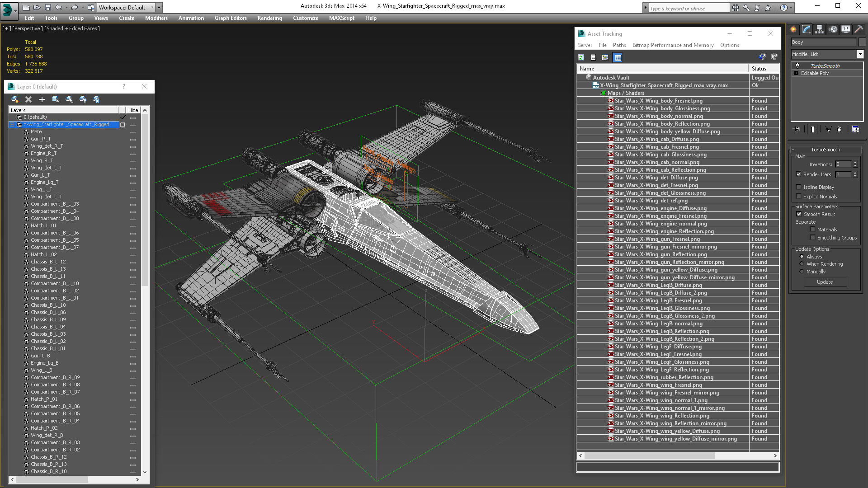This screenshot has height=488, width=868.
Task: Click the Hide column header in layers
Action: [133, 110]
